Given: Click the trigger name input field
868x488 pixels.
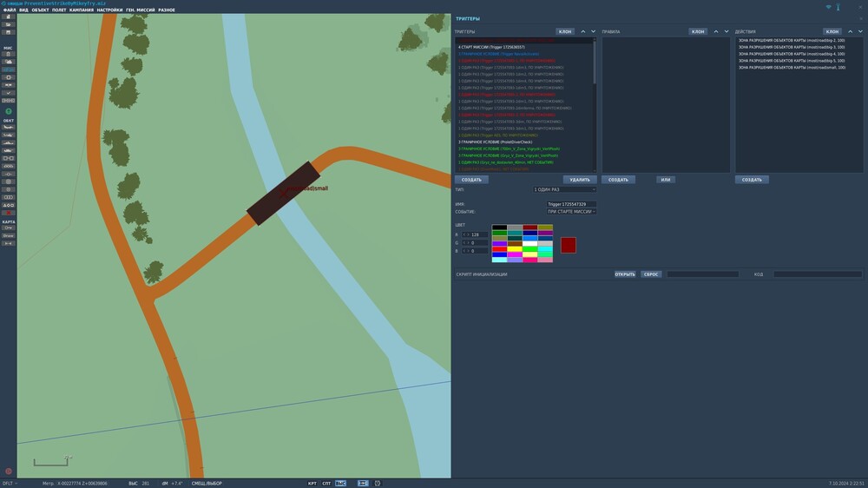Looking at the screenshot, I should 571,204.
